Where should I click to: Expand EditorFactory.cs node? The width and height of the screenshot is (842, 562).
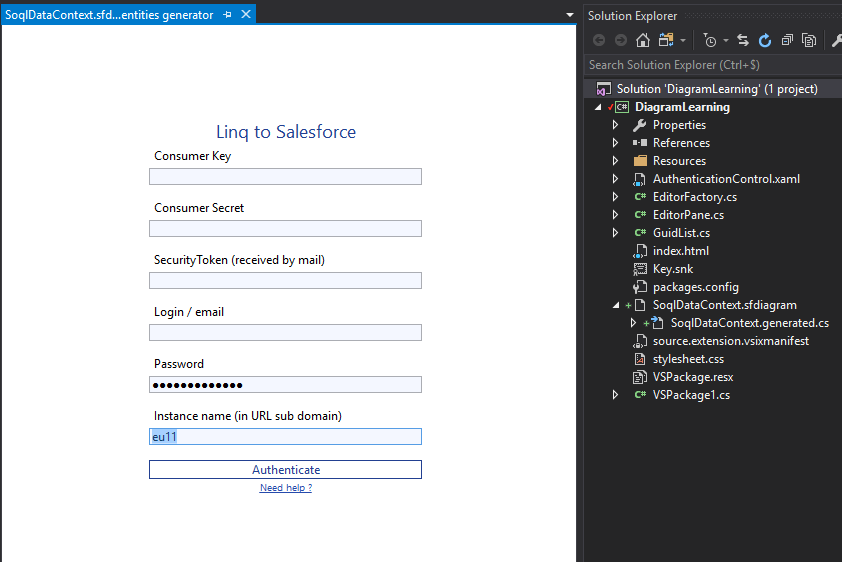pyautogui.click(x=615, y=197)
